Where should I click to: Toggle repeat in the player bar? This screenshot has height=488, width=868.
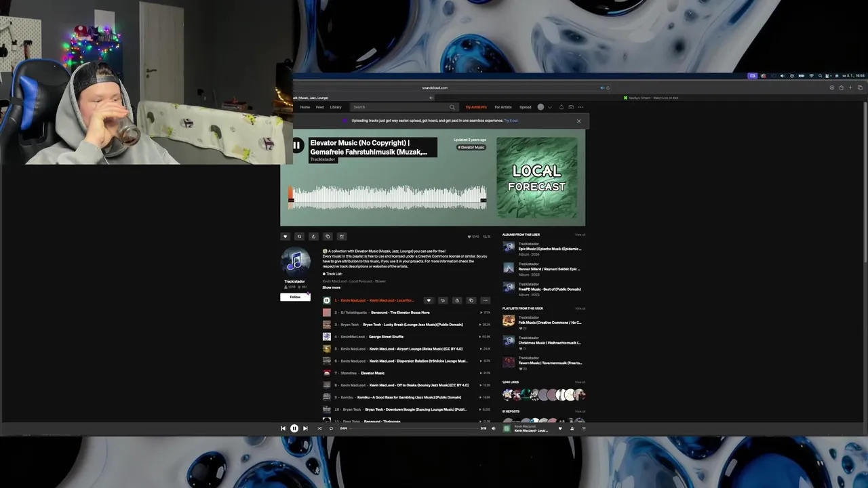pos(331,428)
